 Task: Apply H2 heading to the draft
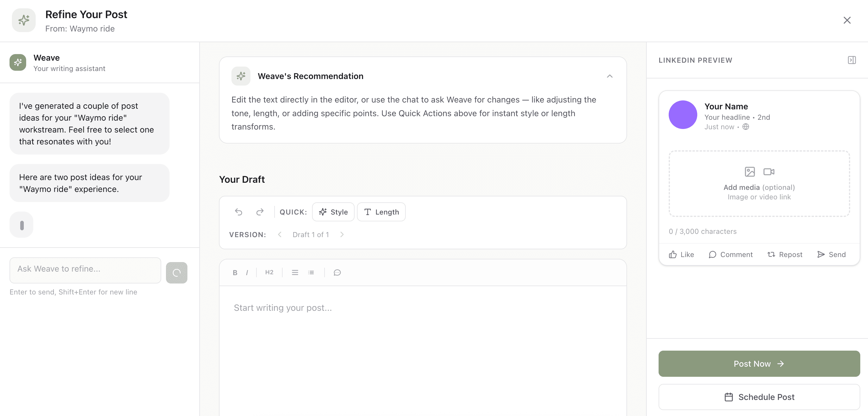pyautogui.click(x=269, y=272)
